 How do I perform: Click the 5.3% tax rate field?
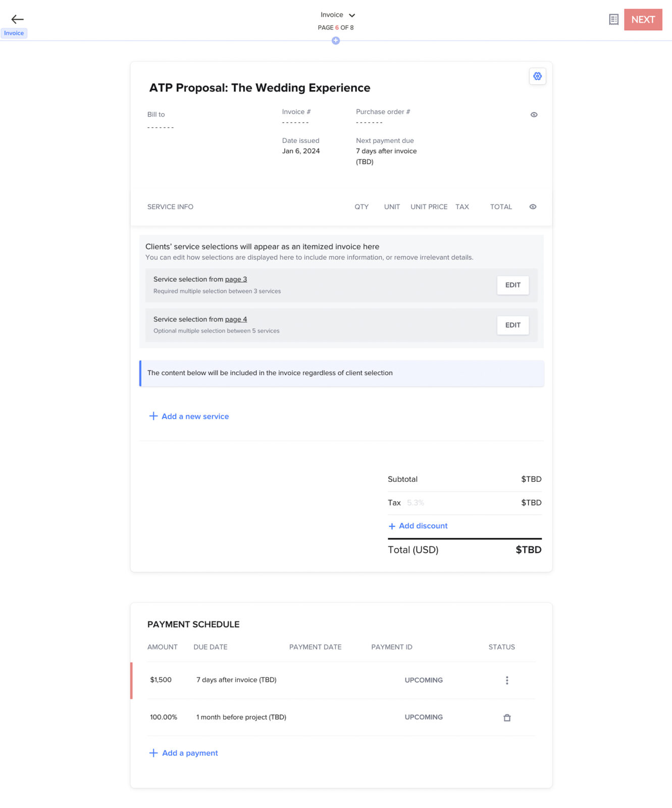416,503
